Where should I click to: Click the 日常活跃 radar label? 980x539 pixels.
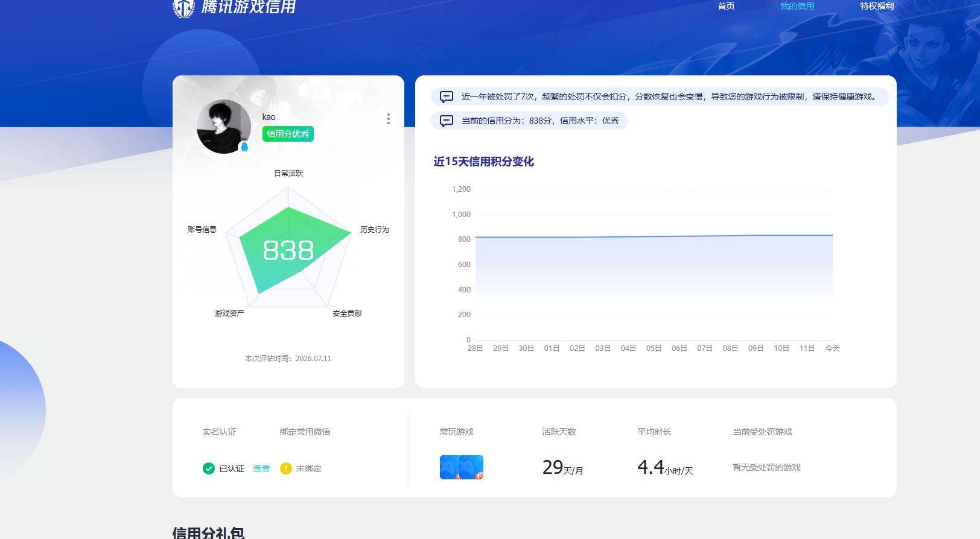pyautogui.click(x=288, y=173)
